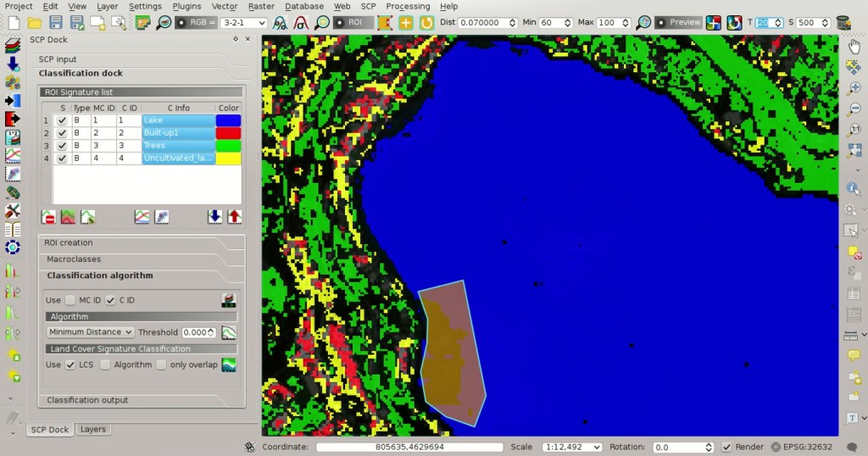868x456 pixels.
Task: Toggle the LCS checkbox
Action: 70,364
